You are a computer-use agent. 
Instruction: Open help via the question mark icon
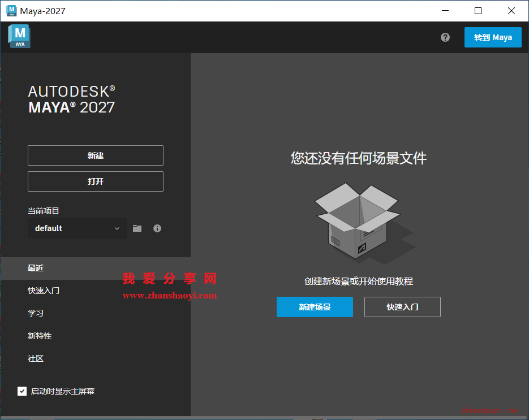coord(445,37)
